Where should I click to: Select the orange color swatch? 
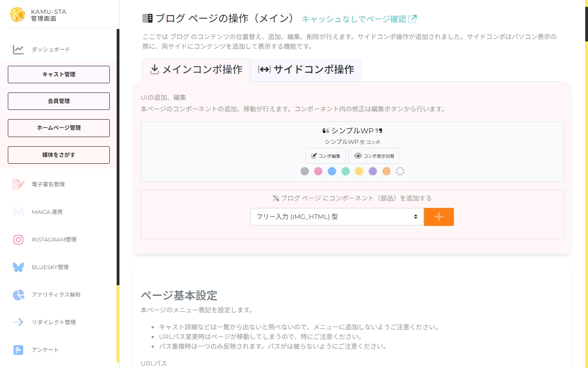click(x=386, y=171)
